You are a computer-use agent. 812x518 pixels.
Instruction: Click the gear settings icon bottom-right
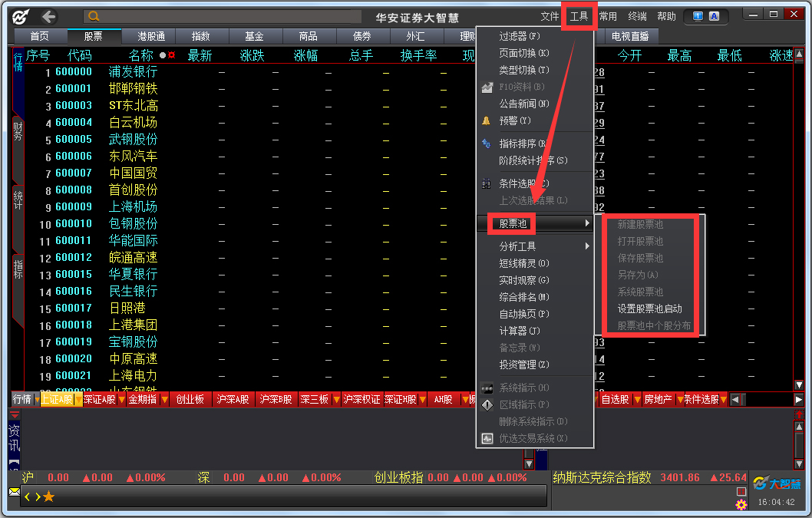click(741, 504)
